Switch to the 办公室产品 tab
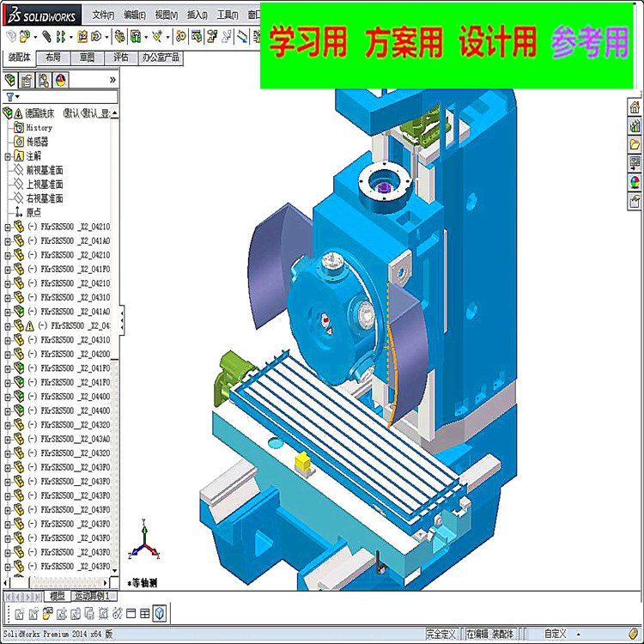 [161, 58]
